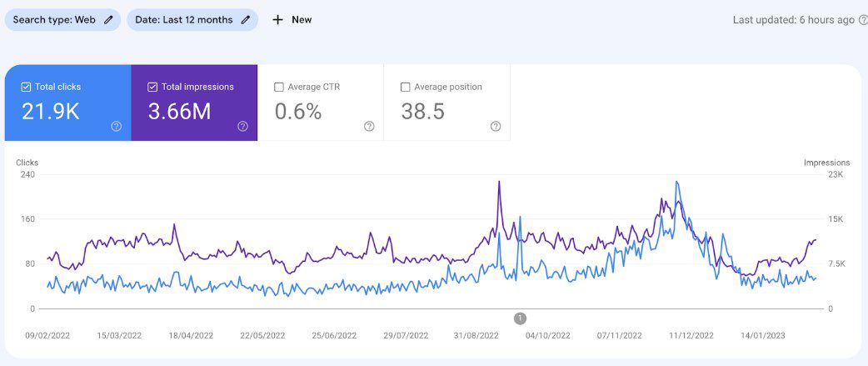Click the 80 clicks axis value
Viewport: 868px width, 366px height.
(x=30, y=263)
